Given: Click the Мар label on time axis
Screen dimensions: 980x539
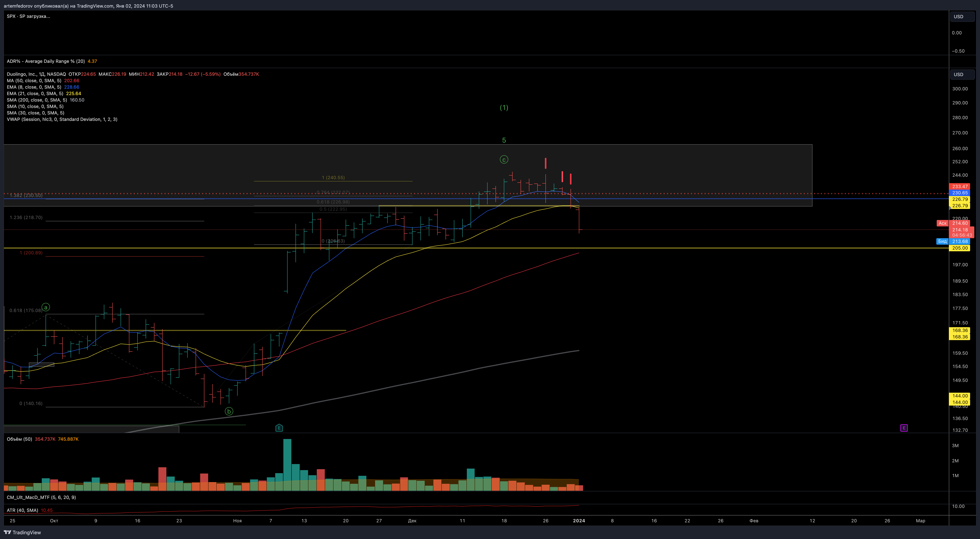Looking at the screenshot, I should click(x=921, y=521).
